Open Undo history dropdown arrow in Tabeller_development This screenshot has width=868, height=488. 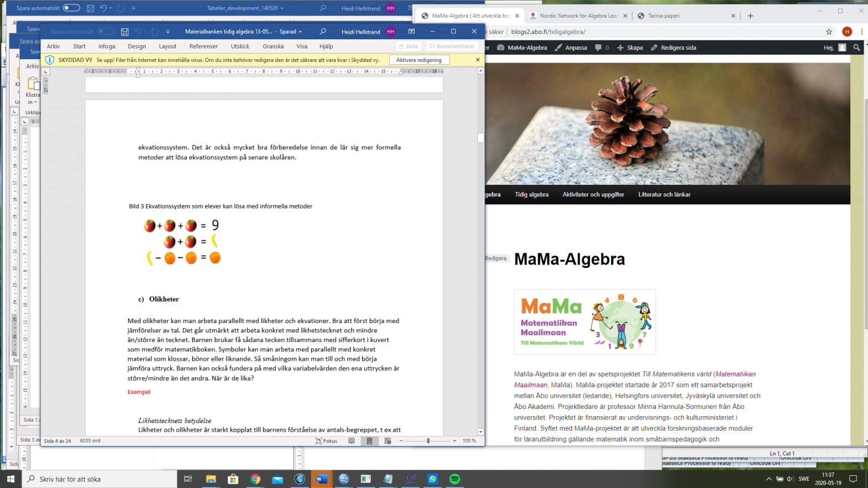pyautogui.click(x=111, y=8)
